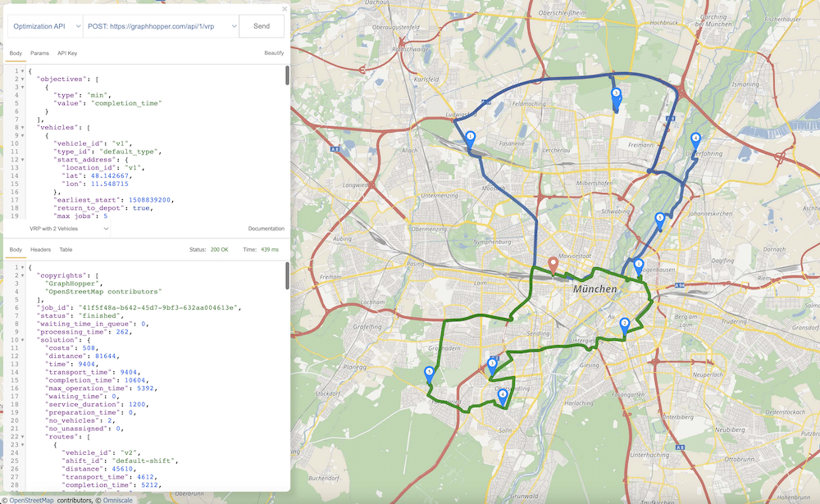Collapse the copyrights array in response
This screenshot has width=820, height=504.
22,275
